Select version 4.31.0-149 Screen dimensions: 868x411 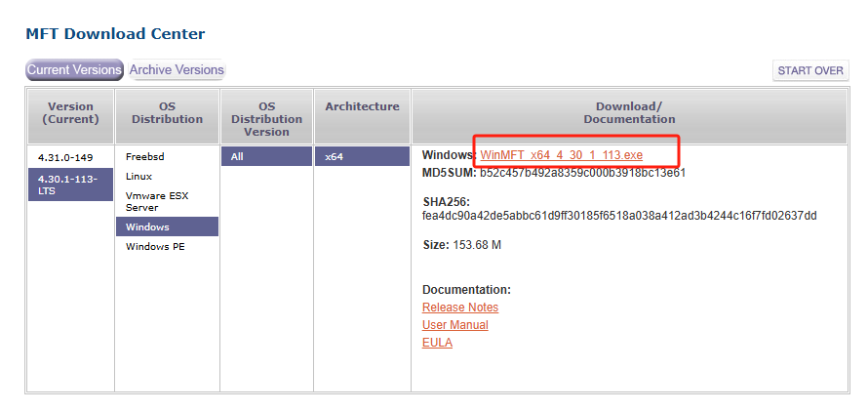(65, 158)
